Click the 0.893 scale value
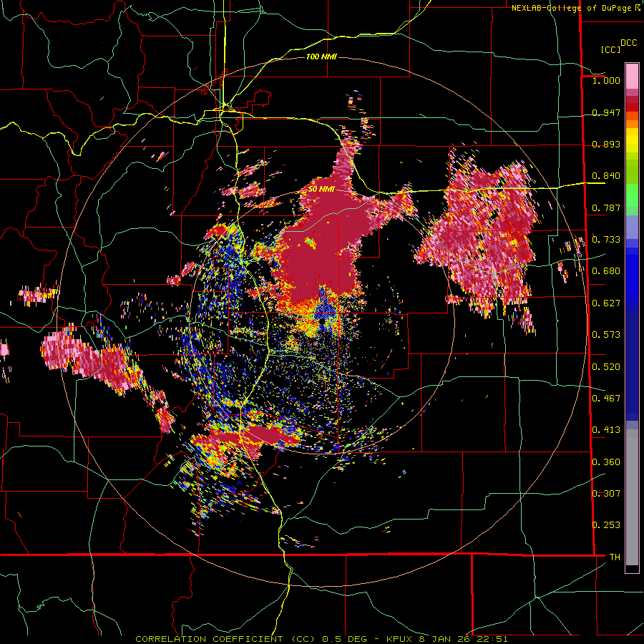Screen dimensions: 644x644 [606, 144]
